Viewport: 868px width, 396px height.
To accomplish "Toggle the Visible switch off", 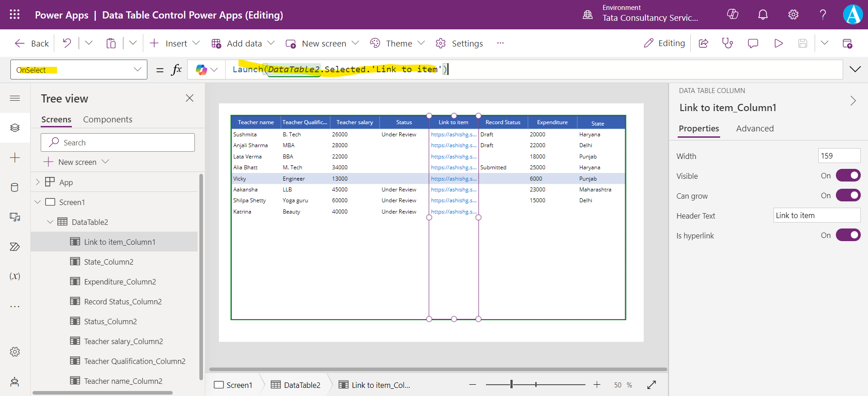I will (x=848, y=176).
